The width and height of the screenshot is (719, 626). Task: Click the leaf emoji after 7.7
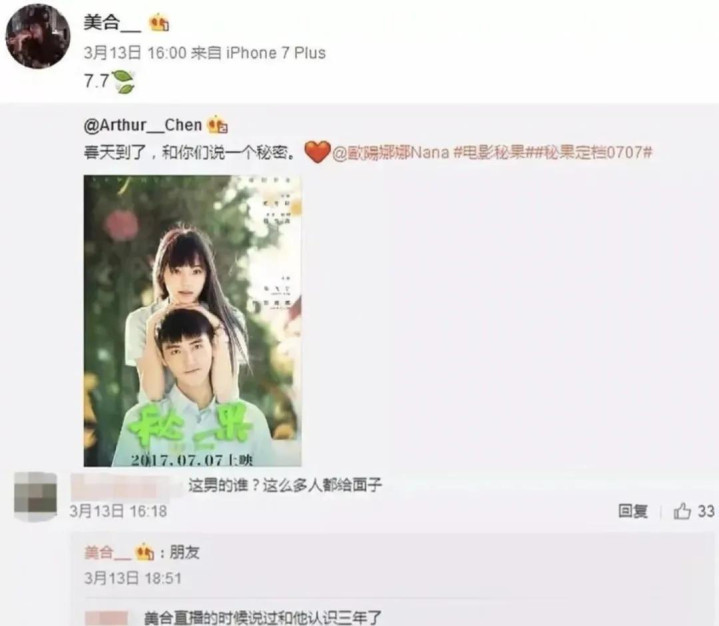123,82
